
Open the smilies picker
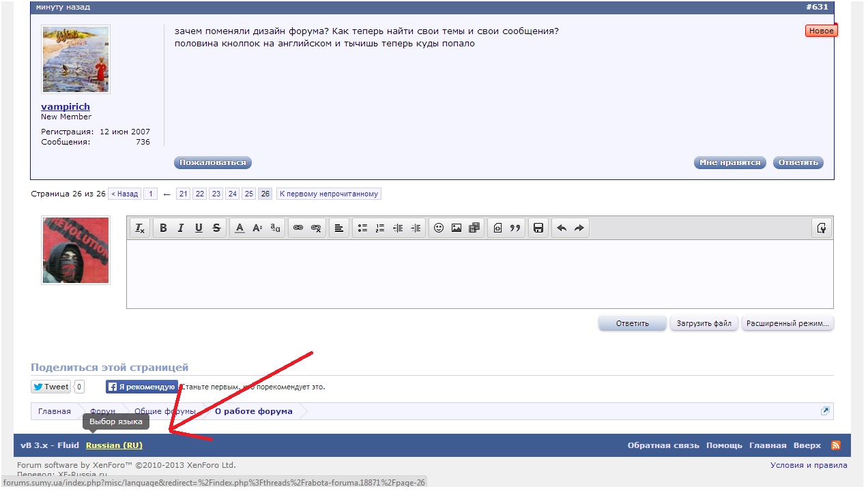pos(439,228)
